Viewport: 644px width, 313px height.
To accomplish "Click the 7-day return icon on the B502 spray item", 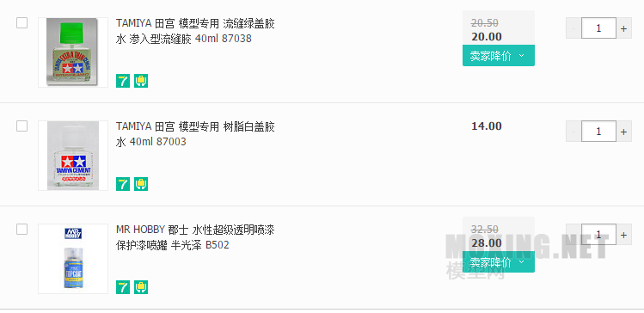I will click(123, 287).
